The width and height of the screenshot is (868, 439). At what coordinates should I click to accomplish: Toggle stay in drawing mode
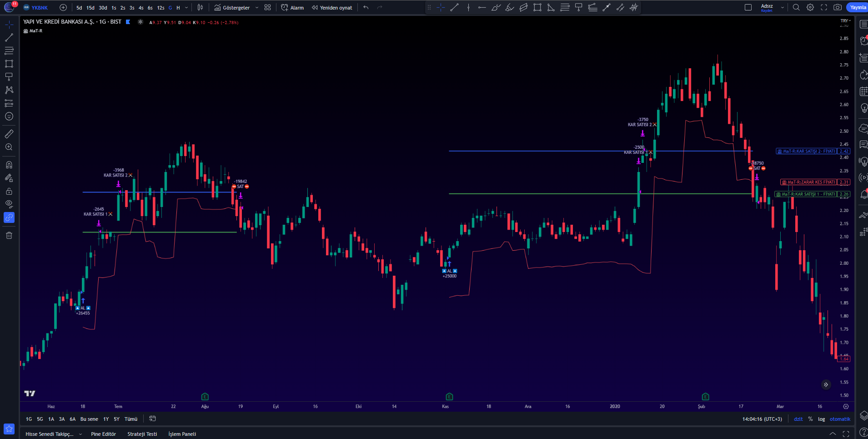tap(9, 178)
